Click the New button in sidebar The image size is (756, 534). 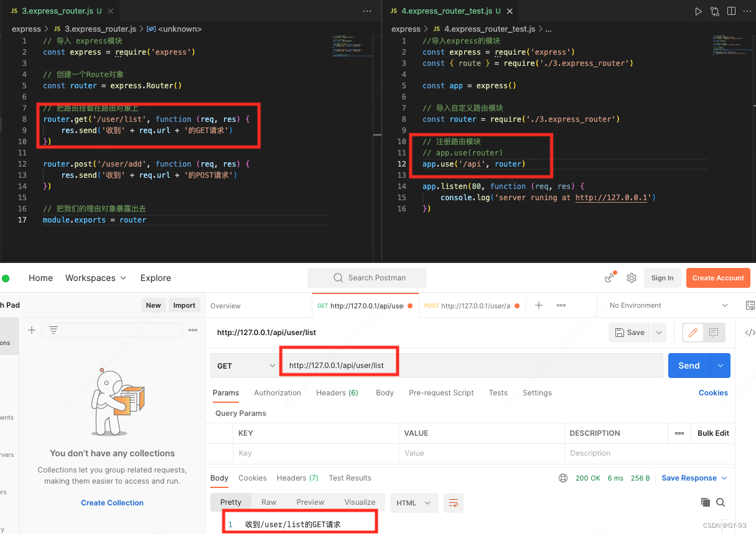click(x=153, y=305)
